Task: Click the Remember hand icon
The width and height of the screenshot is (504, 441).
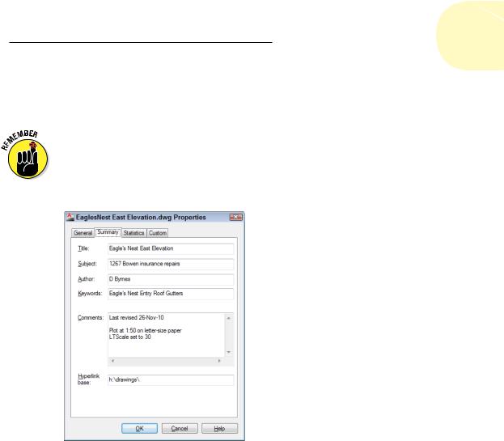Action: point(28,159)
